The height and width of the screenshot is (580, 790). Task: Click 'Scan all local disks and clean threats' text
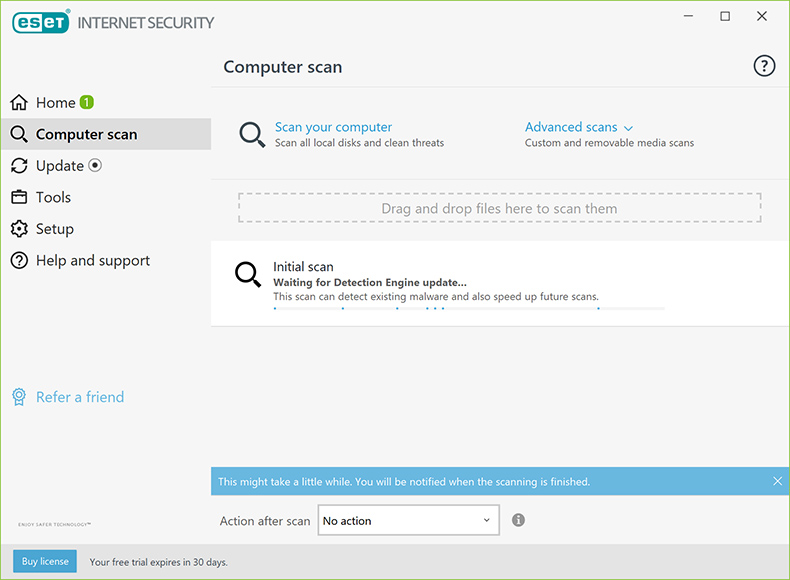click(x=359, y=143)
